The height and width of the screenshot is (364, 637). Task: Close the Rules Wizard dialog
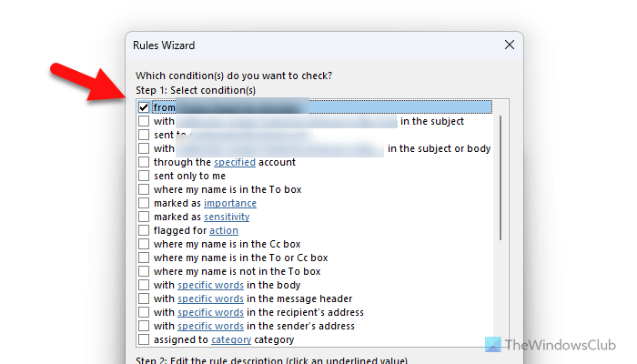(x=509, y=45)
